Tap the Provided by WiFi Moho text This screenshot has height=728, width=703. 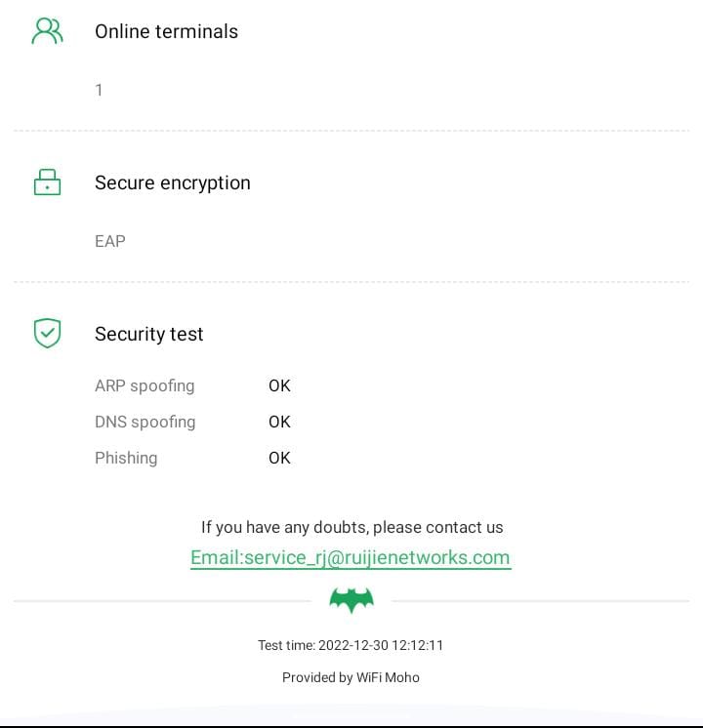click(x=351, y=677)
